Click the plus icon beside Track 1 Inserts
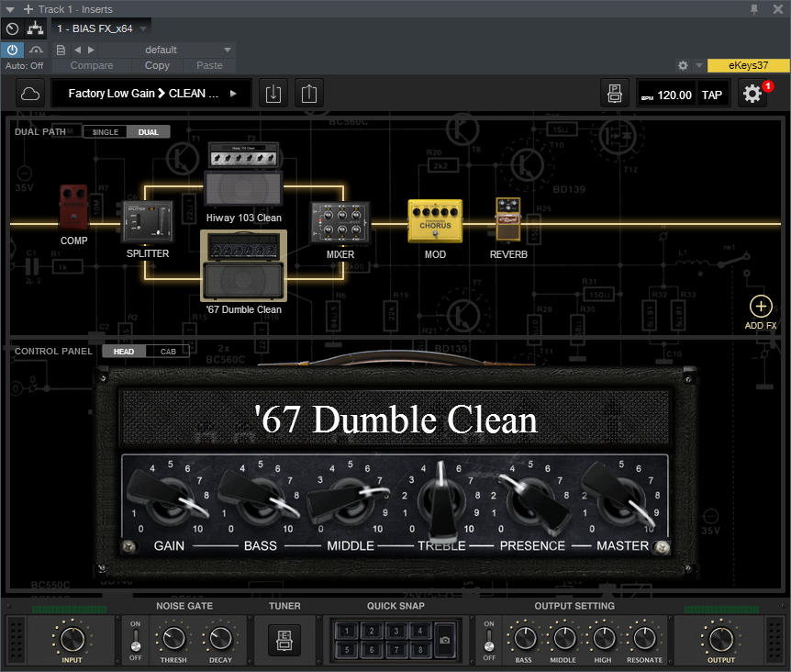 (x=28, y=9)
